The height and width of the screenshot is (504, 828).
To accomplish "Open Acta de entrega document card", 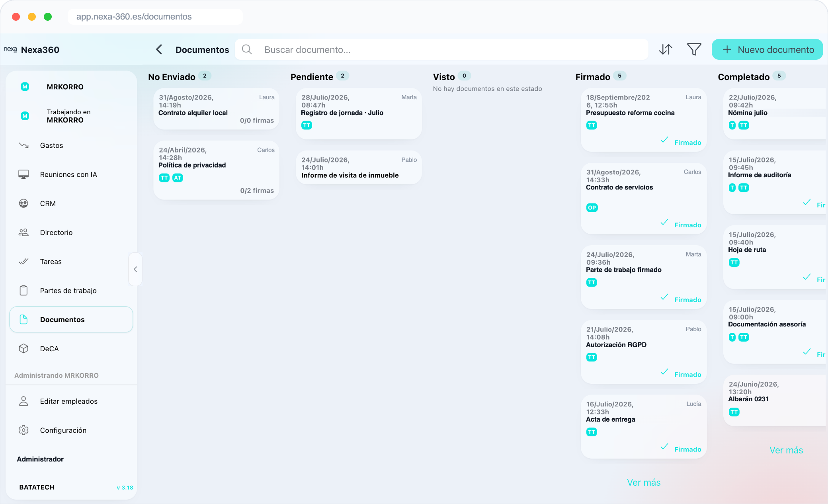I will click(644, 427).
